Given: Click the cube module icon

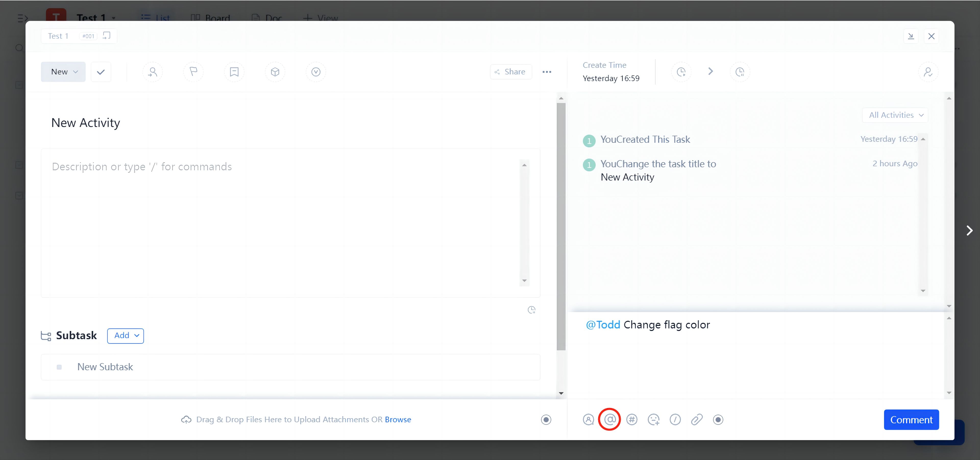Looking at the screenshot, I should (275, 72).
